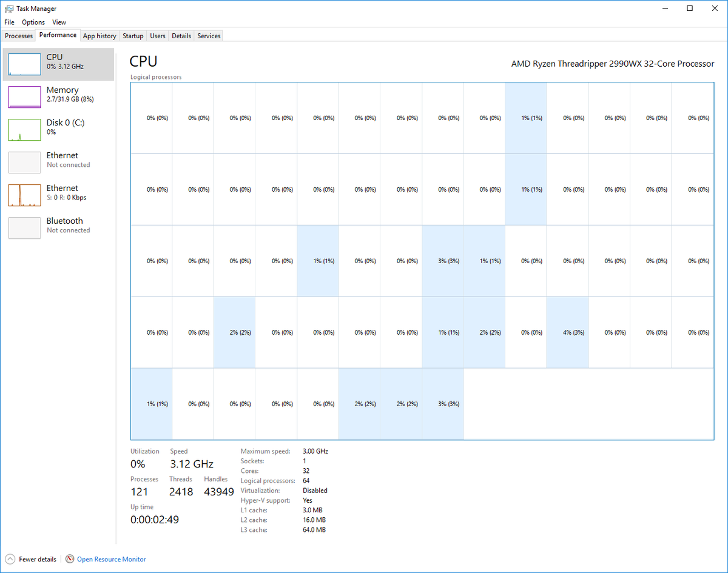This screenshot has width=728, height=573.
Task: Click the Fewer details chevron icon
Action: [x=10, y=559]
